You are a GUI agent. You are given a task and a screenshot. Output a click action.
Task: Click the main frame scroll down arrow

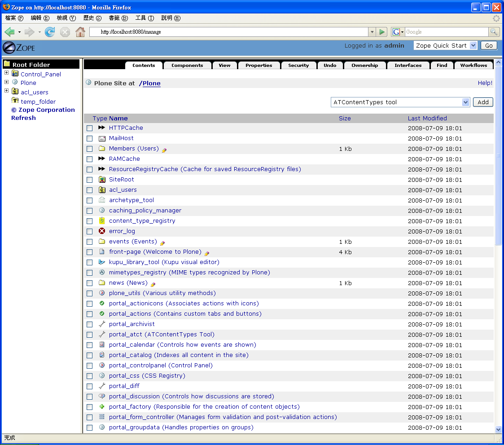(498, 429)
